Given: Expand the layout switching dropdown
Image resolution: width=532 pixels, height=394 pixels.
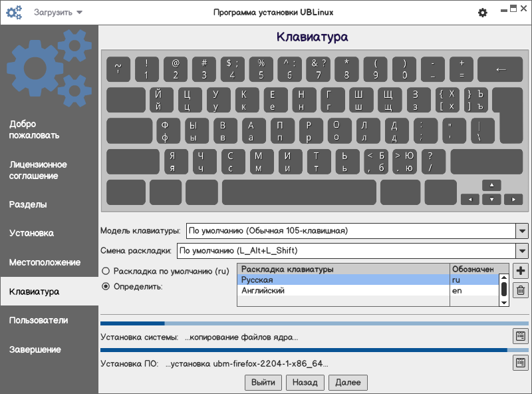Looking at the screenshot, I should [x=521, y=251].
